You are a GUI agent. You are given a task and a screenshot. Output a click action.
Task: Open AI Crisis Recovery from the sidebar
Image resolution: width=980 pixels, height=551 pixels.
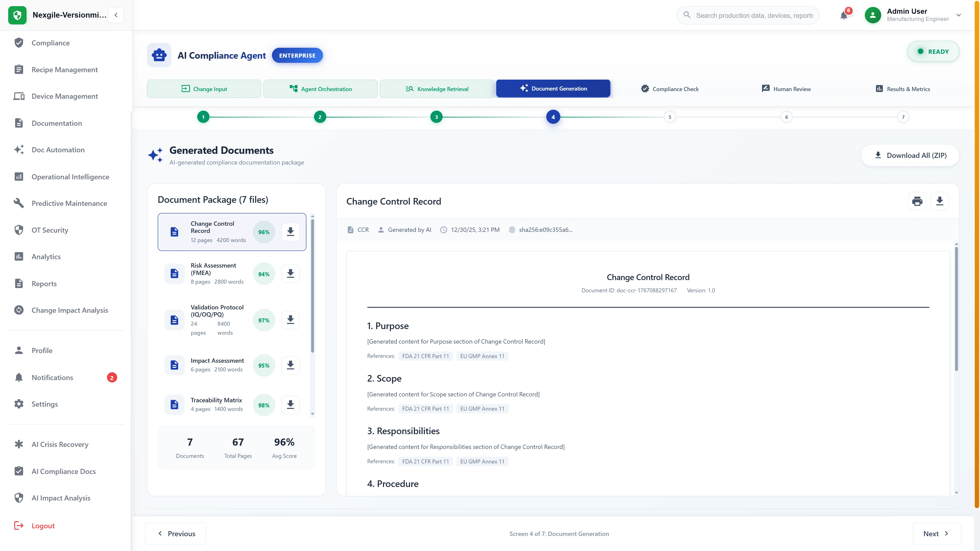pos(60,444)
